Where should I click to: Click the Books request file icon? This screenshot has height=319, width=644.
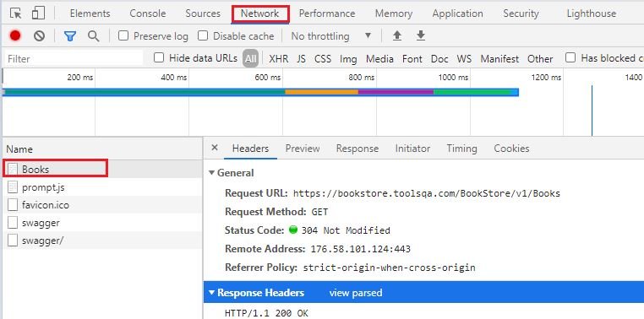14,169
